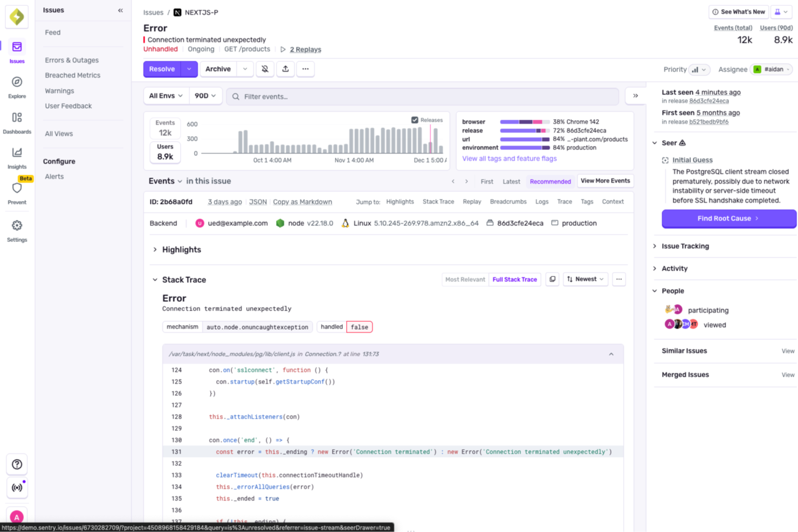The width and height of the screenshot is (798, 532).
Task: Jump to the Breadcrumbs section
Action: [508, 202]
